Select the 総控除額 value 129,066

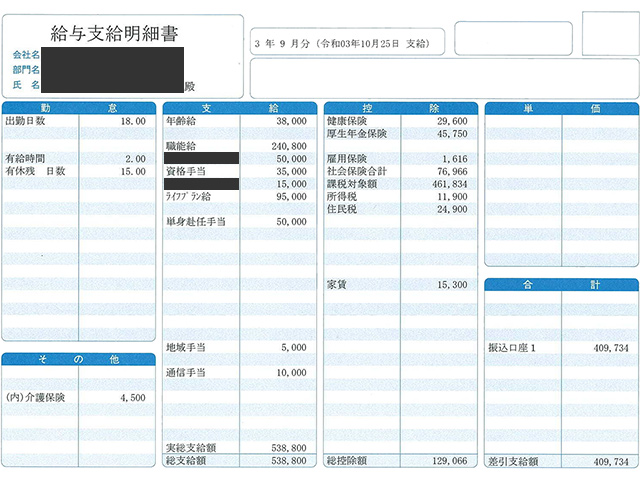447,462
